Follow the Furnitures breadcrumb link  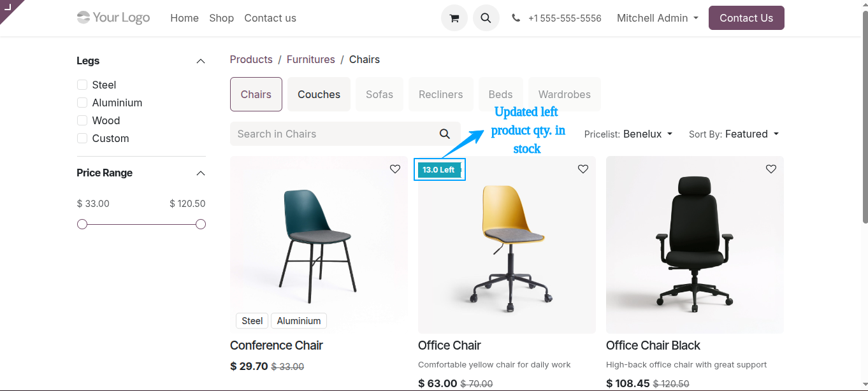310,59
